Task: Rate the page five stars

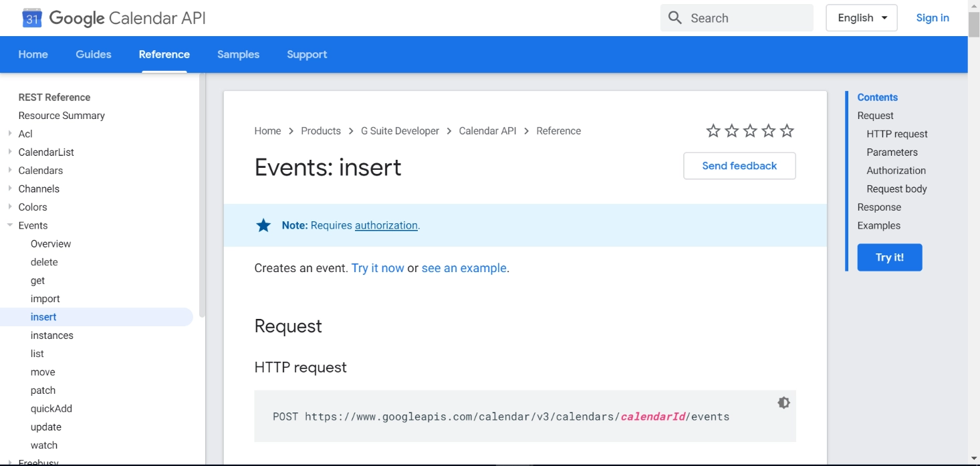Action: [x=787, y=131]
